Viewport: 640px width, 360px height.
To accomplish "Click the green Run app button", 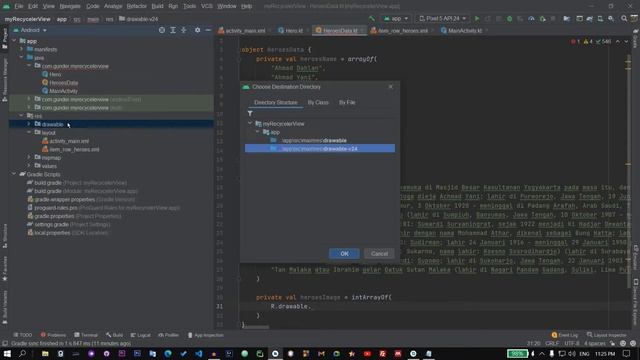I will point(477,19).
